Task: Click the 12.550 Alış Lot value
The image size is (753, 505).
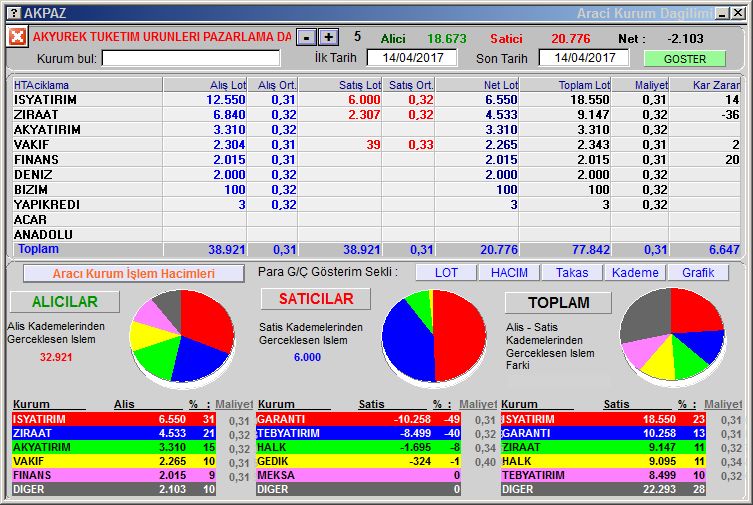Action: click(x=226, y=100)
